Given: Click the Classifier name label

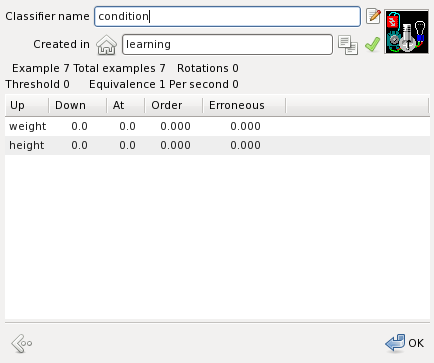Looking at the screenshot, I should click(x=47, y=16).
